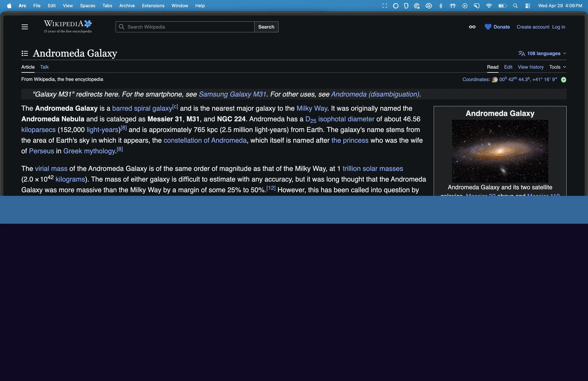Screen dimensions: 588x381
Task: Open the Greek mythology link
Action: [89, 151]
